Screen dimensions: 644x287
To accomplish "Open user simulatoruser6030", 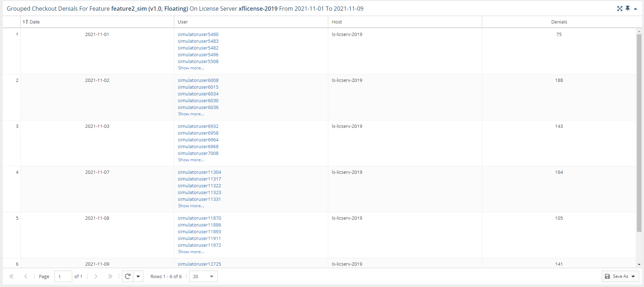I will point(198,101).
